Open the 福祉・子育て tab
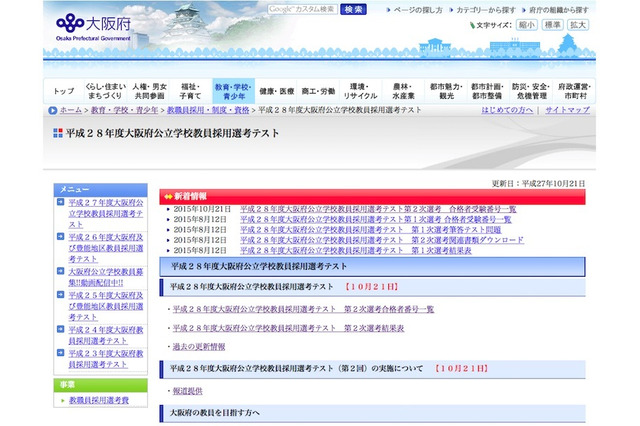This screenshot has height=426, width=640. pyautogui.click(x=191, y=91)
